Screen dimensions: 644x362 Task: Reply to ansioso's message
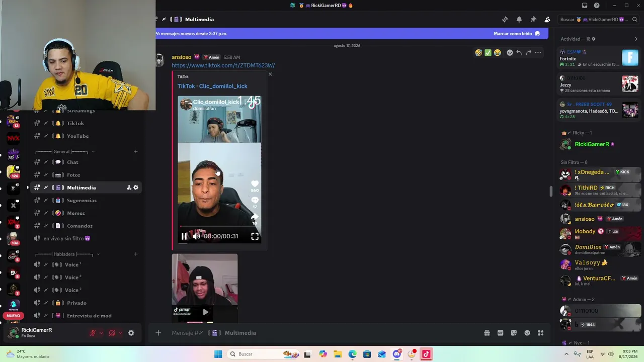pos(519,53)
